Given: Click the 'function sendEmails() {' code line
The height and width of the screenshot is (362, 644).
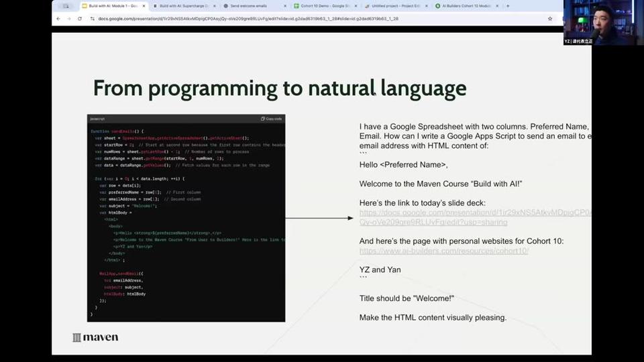Looking at the screenshot, I should [117, 131].
